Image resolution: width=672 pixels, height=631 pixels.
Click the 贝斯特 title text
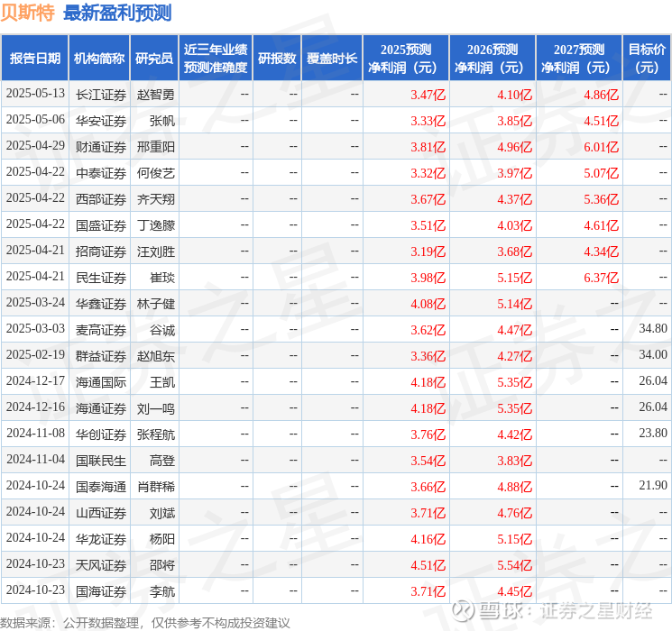(x=28, y=13)
